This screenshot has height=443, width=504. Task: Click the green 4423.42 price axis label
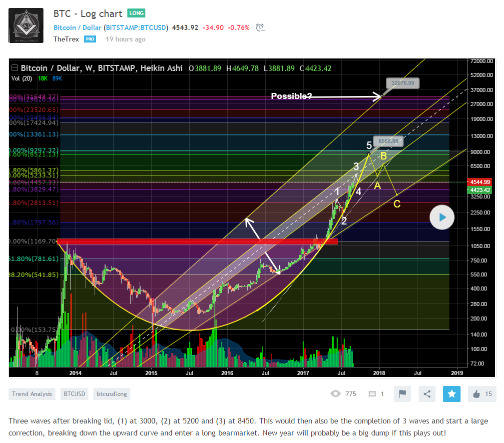[480, 190]
